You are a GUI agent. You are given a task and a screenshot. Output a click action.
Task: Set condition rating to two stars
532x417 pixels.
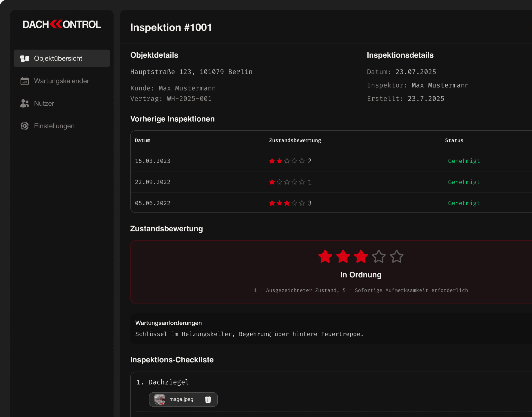click(x=343, y=257)
